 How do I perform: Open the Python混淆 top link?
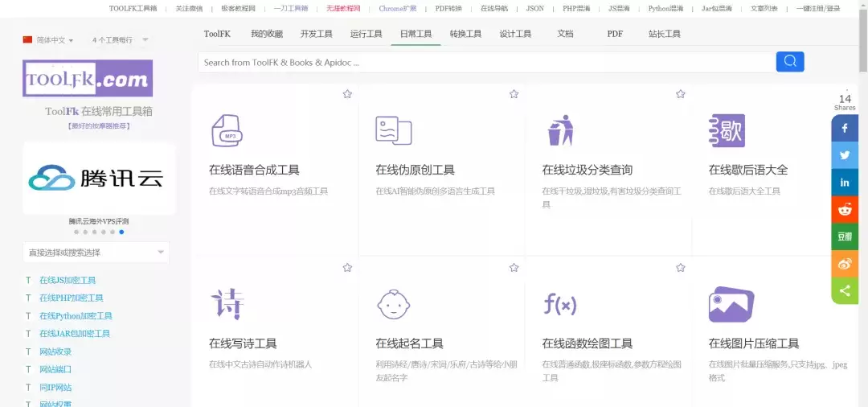pos(665,8)
